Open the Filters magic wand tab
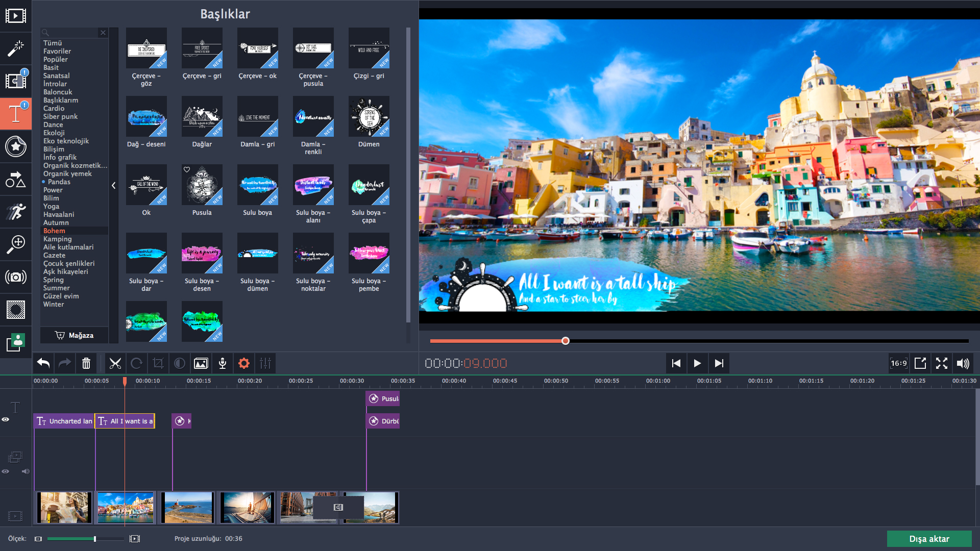 click(15, 48)
